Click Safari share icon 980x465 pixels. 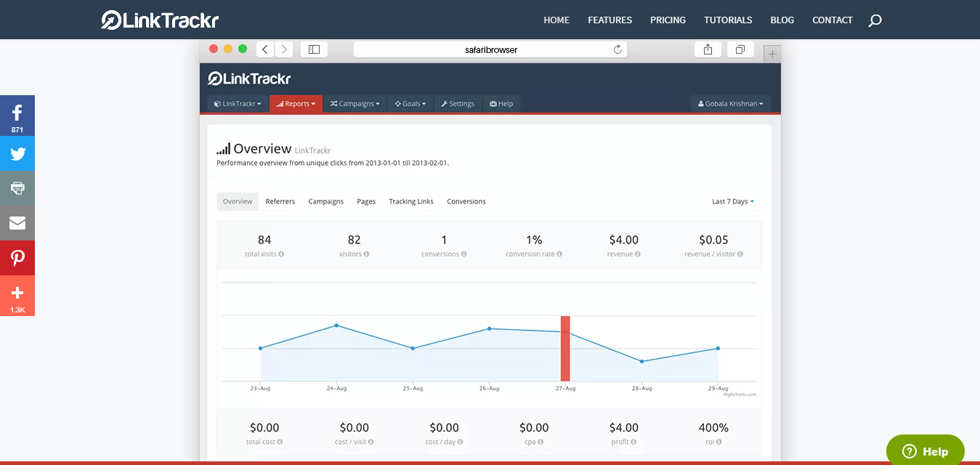(x=708, y=49)
